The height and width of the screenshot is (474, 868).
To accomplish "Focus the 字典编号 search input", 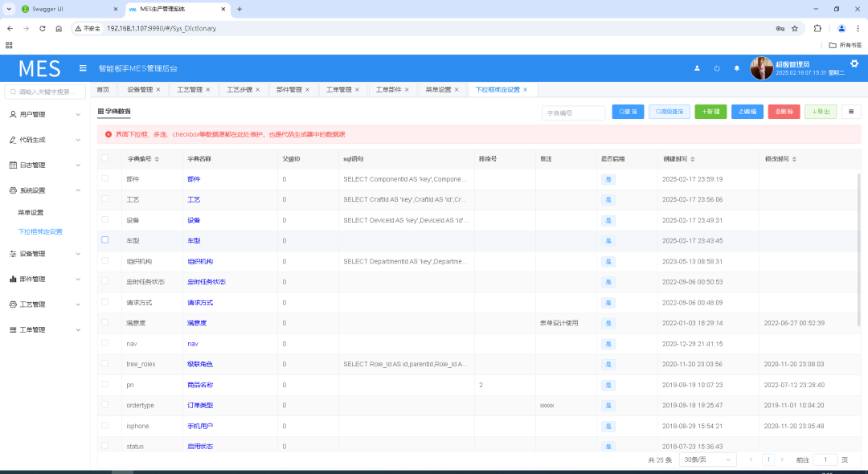I will (x=573, y=113).
